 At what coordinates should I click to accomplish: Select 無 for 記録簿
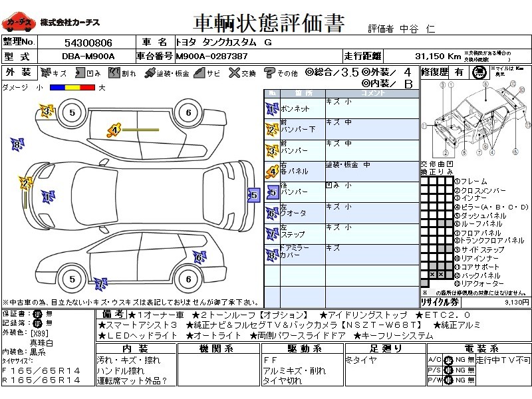pos(49,323)
